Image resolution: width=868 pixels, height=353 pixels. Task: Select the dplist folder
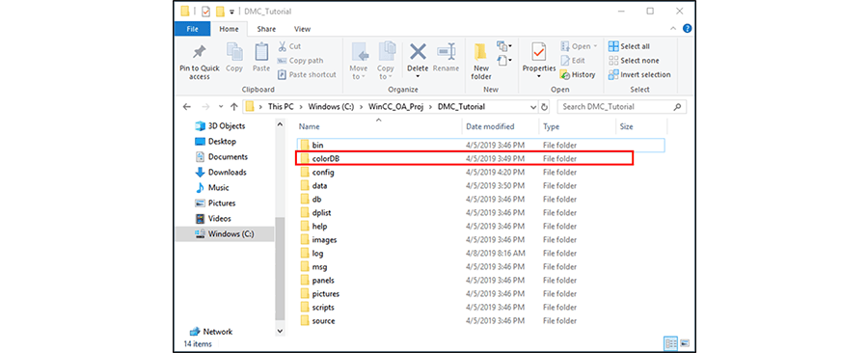480,213
